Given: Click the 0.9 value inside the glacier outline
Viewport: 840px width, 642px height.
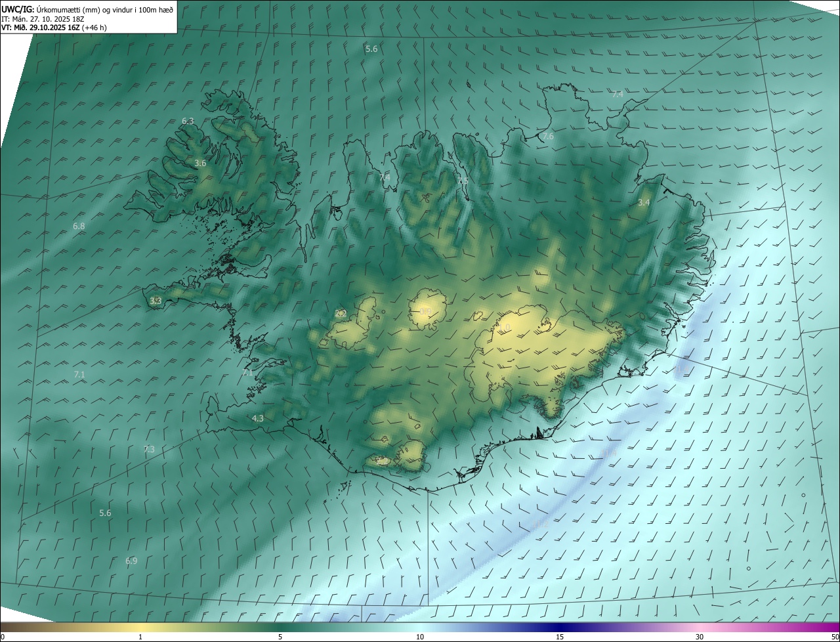Looking at the screenshot, I should [x=426, y=311].
